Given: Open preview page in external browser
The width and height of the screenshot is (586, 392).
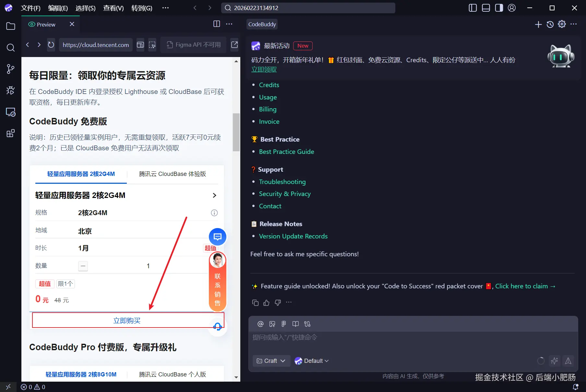Looking at the screenshot, I should point(234,45).
